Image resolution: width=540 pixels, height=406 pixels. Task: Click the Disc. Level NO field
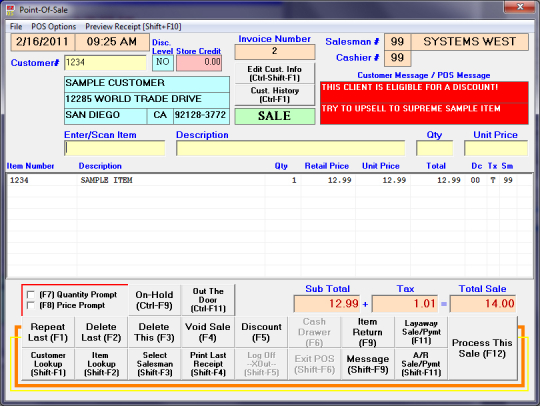tap(163, 63)
